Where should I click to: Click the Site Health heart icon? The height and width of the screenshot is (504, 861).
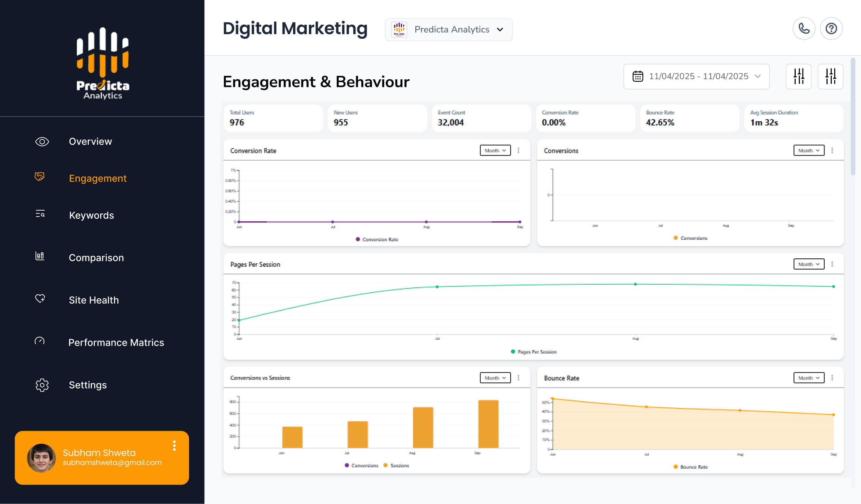click(x=40, y=298)
